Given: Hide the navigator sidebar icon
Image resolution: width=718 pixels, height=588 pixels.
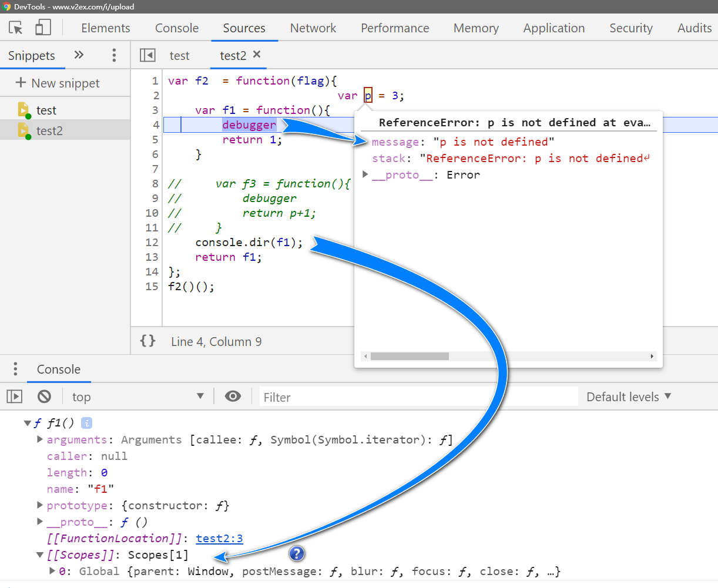Looking at the screenshot, I should (147, 55).
